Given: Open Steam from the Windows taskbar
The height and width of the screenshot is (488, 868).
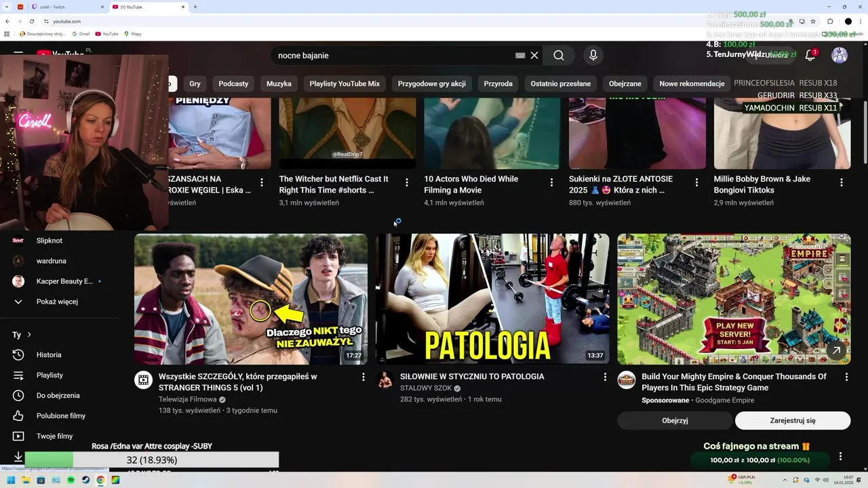Looking at the screenshot, I should click(x=85, y=480).
